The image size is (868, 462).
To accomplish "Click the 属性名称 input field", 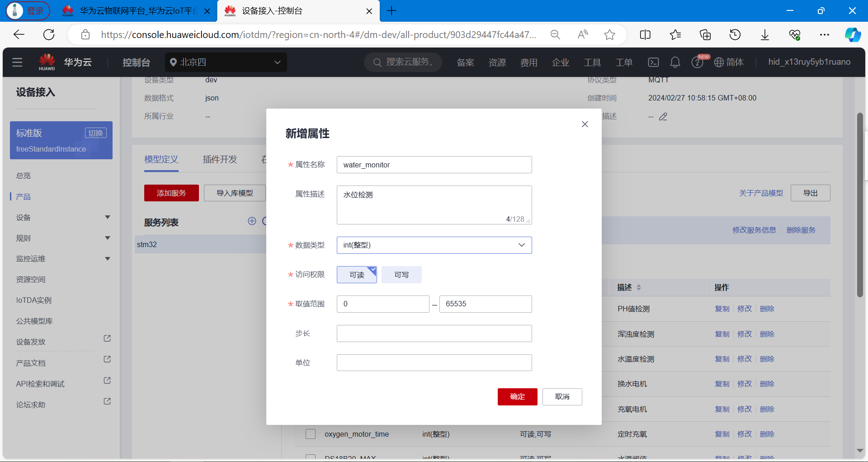I will 434,165.
